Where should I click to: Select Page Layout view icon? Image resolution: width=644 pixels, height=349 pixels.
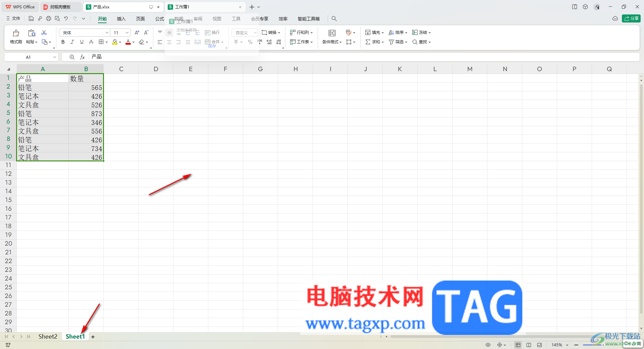pos(529,345)
